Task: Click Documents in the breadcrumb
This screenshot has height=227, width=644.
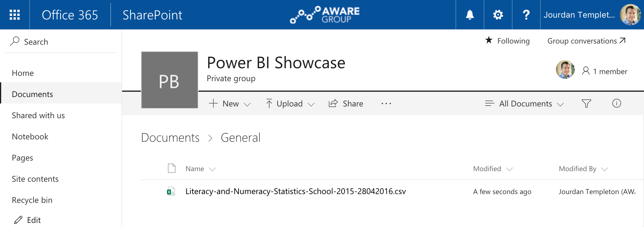Action: pyautogui.click(x=170, y=138)
